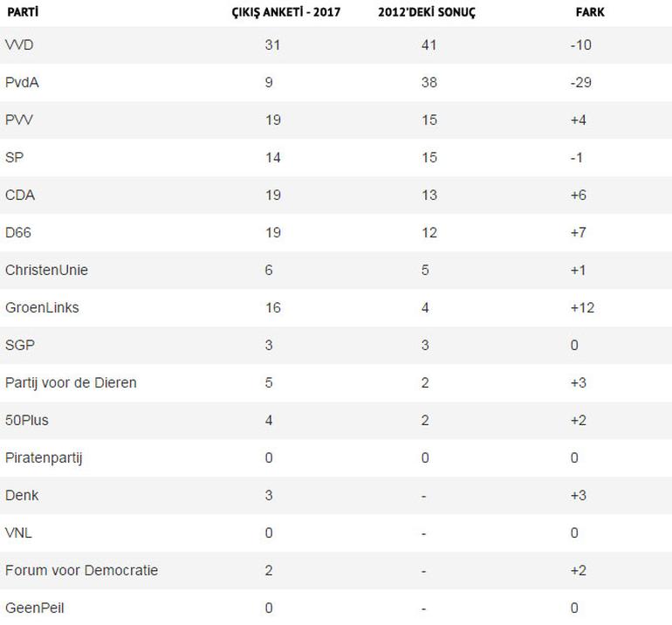Click the VVD party name
This screenshot has width=672, height=625.
click(19, 45)
